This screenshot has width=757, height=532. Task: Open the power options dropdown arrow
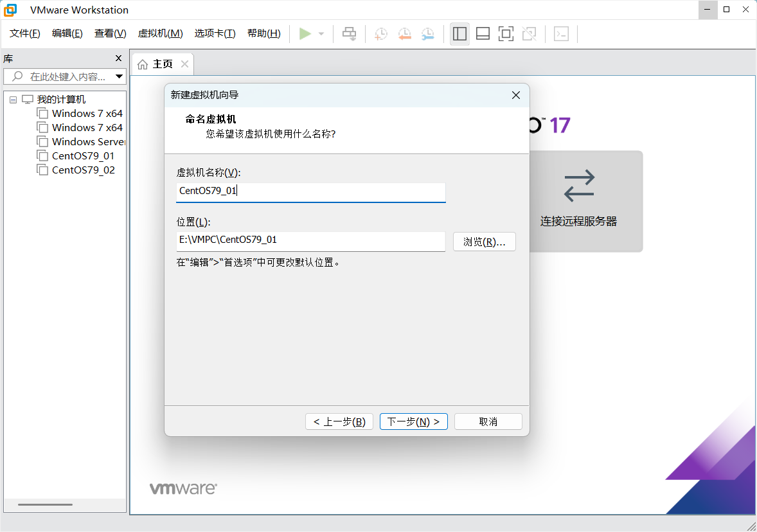click(x=321, y=34)
